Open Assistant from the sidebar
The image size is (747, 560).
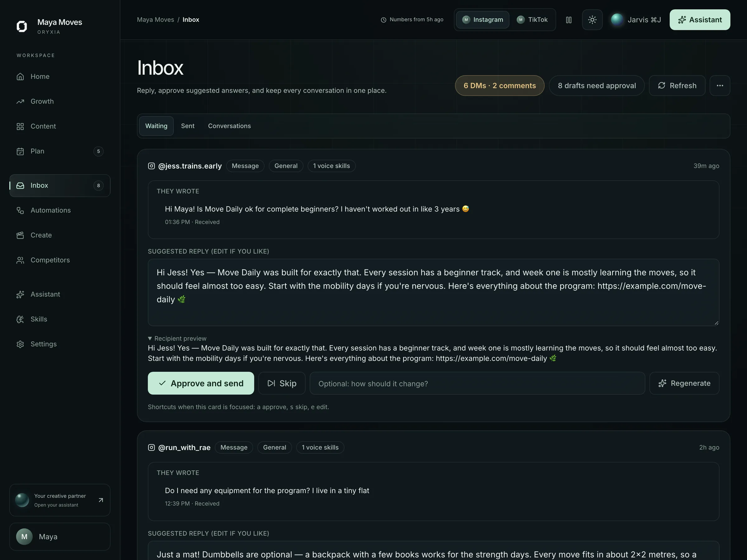click(x=60, y=294)
